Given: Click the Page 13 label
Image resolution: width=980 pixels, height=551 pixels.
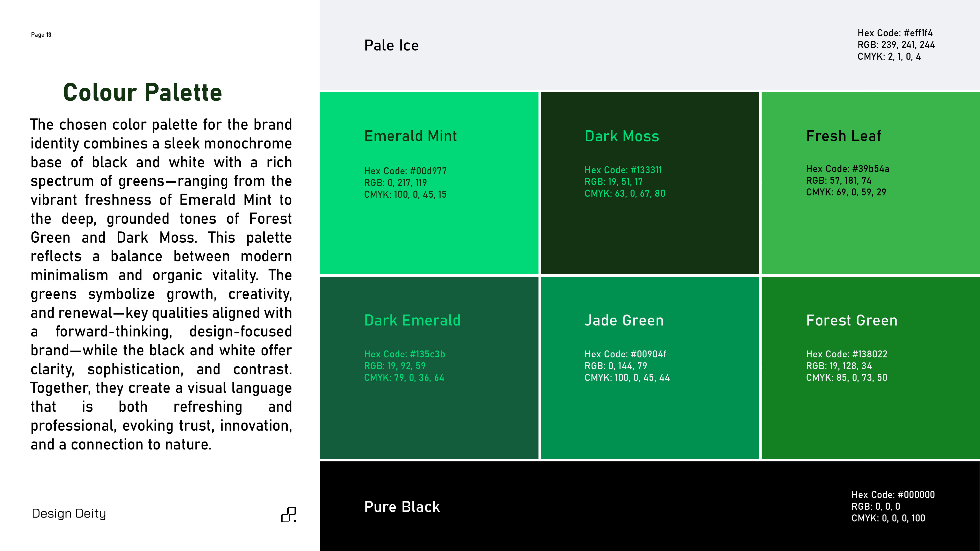Looking at the screenshot, I should click(41, 35).
